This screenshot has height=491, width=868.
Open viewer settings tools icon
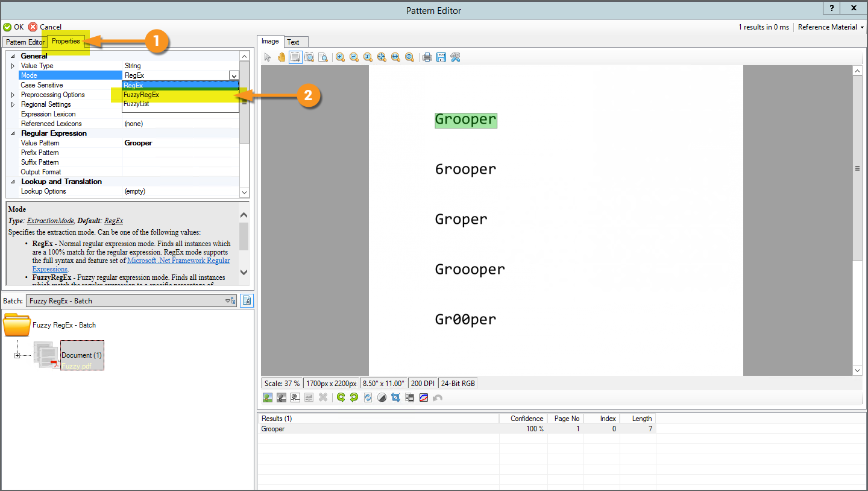[x=455, y=57]
